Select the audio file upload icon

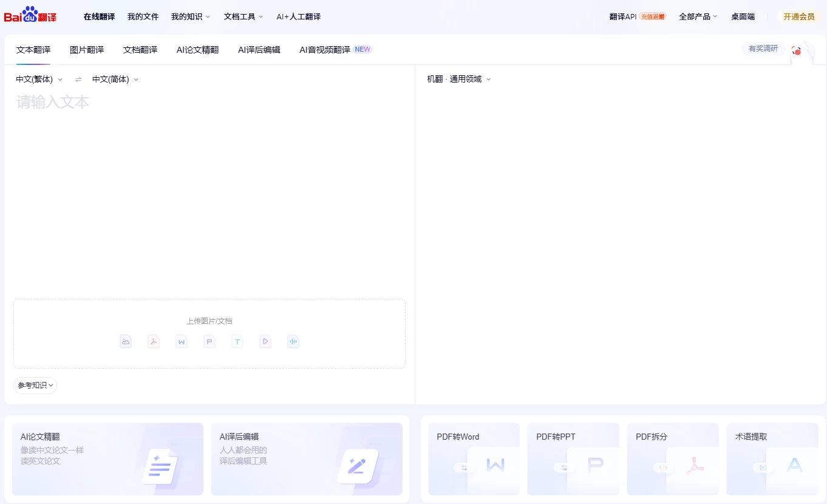coord(293,341)
